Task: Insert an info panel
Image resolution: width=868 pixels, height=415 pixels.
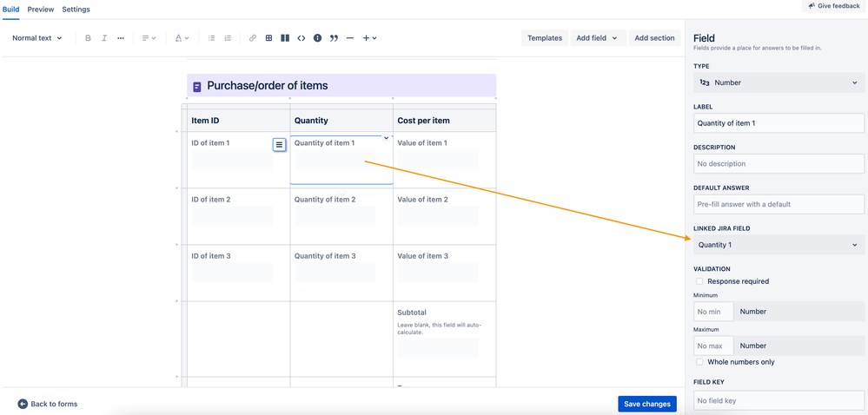Action: tap(317, 38)
